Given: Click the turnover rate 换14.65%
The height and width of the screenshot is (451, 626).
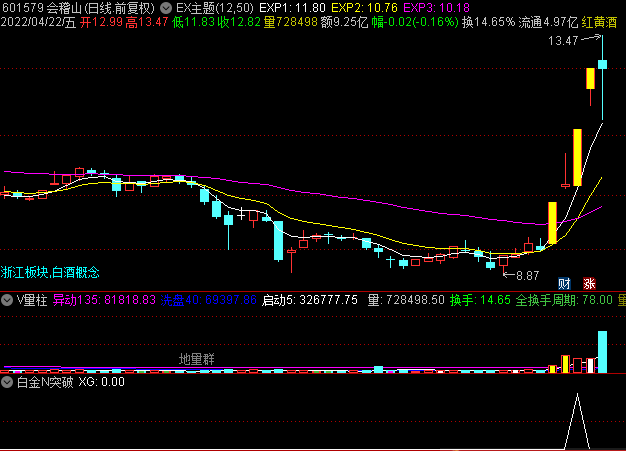Looking at the screenshot, I should click(x=488, y=22).
